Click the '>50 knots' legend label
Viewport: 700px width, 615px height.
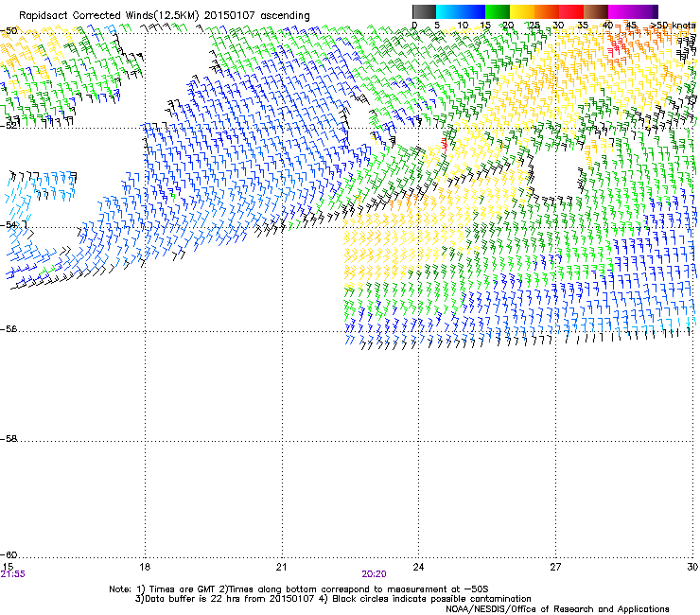tap(673, 25)
